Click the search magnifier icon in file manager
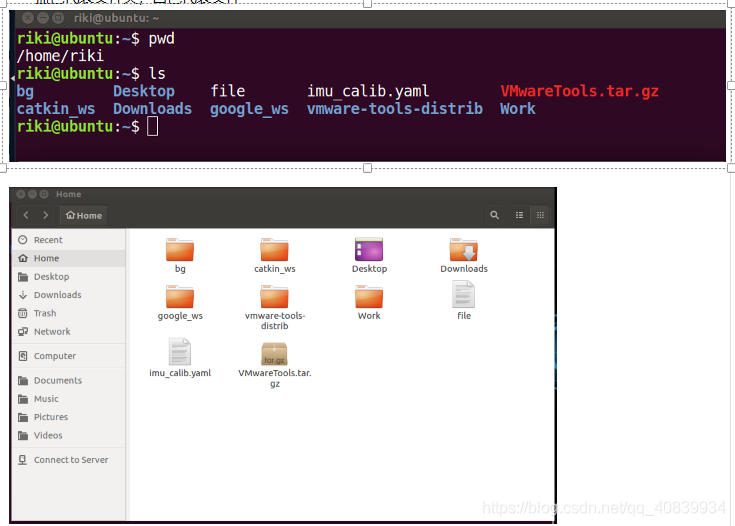 point(495,215)
